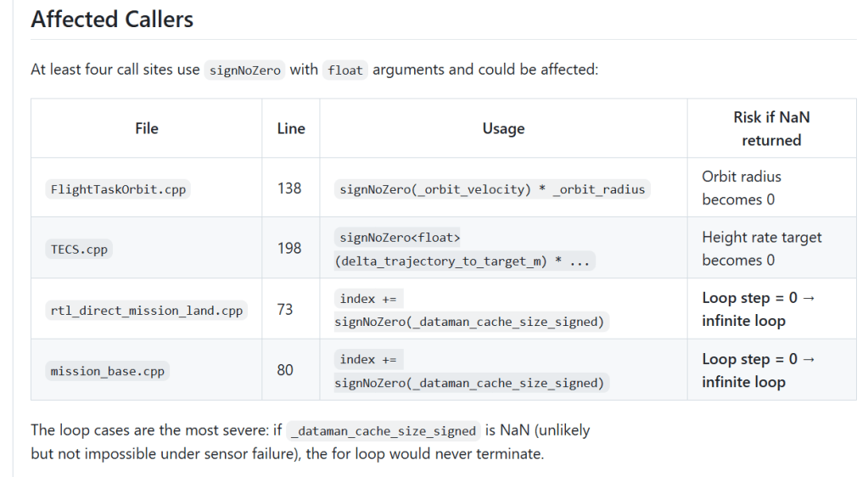Select the mission_base.cpp file cell
Viewport: 868px width, 477px height.
click(x=108, y=372)
